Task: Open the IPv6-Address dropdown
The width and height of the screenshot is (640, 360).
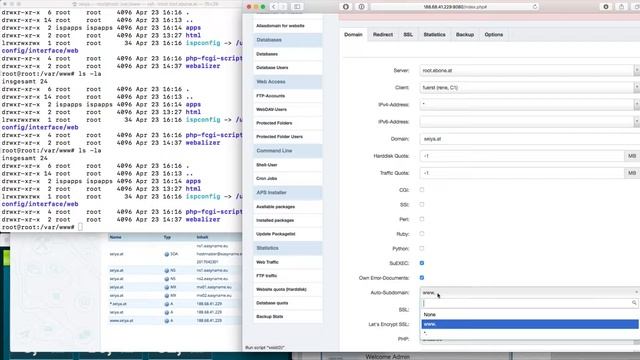Action: (529, 122)
